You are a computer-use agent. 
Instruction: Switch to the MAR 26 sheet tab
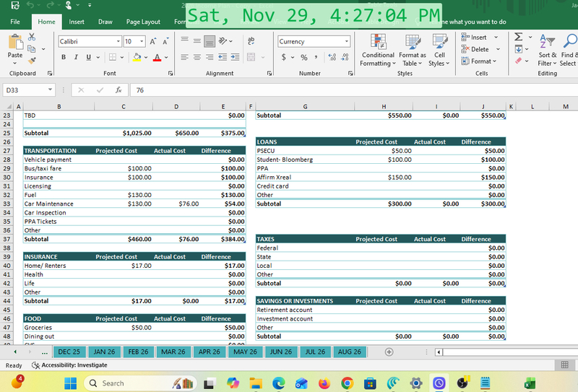point(173,352)
